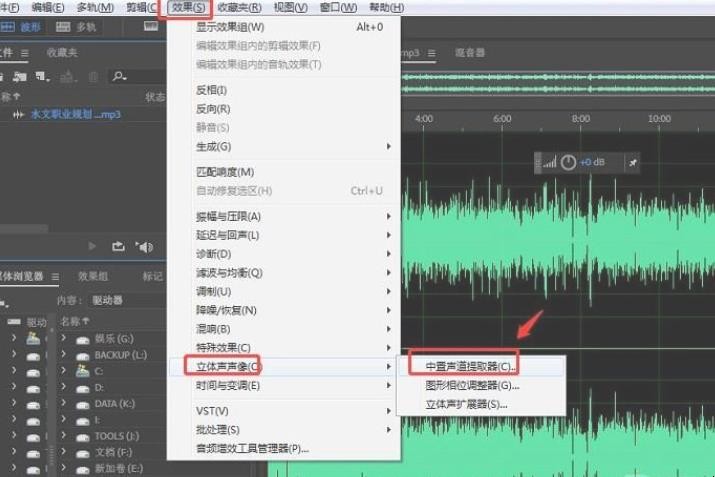Open the 窗口(W) menu
This screenshot has height=477, width=715.
tap(338, 7)
